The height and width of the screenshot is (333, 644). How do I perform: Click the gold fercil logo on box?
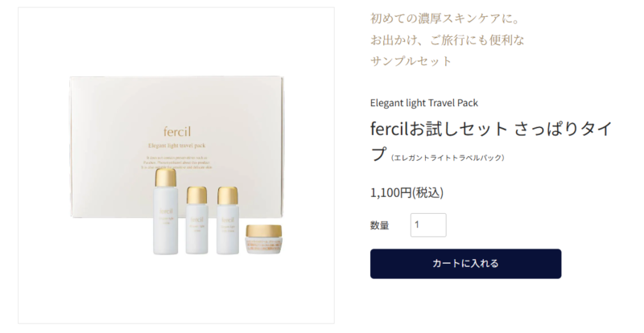176,131
